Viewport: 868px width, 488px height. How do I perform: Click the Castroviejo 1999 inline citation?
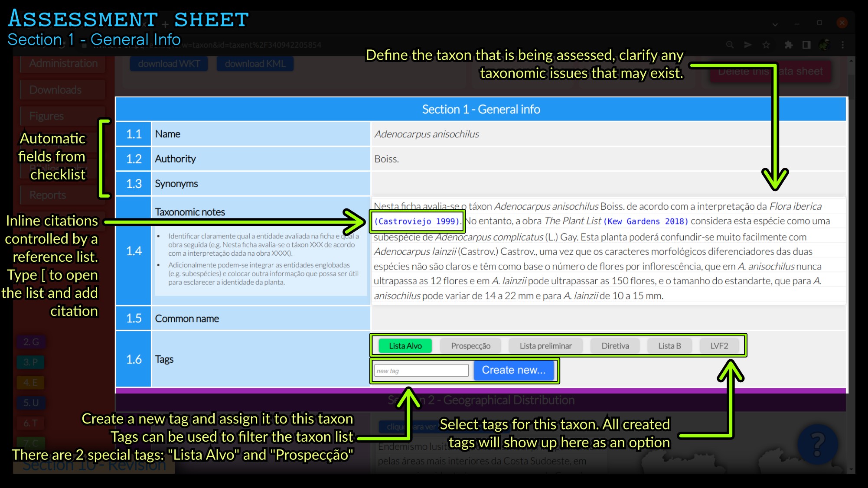[x=417, y=221]
